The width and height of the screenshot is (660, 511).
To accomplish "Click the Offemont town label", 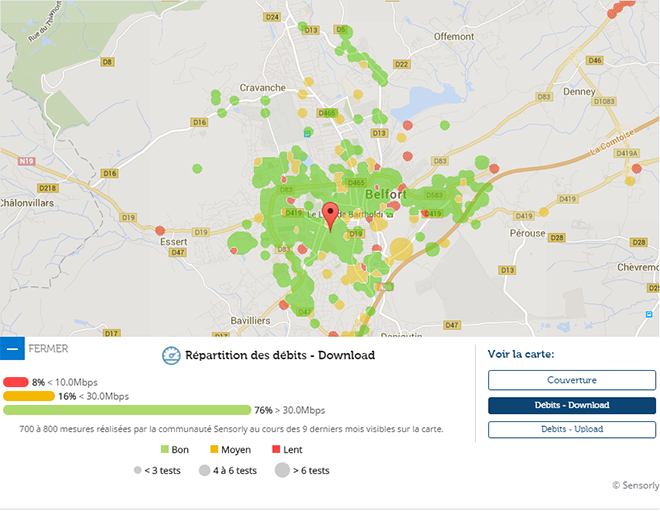I will click(x=454, y=37).
